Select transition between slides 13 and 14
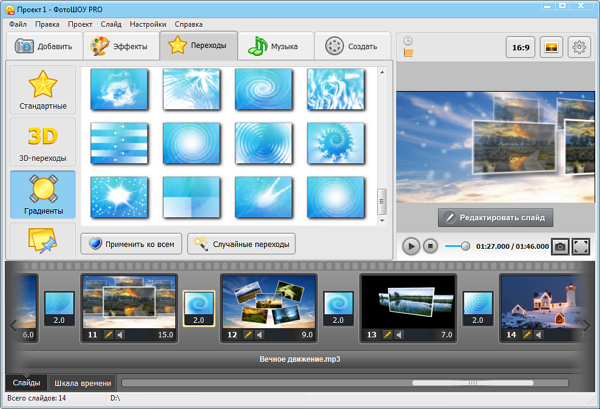The height and width of the screenshot is (409, 600). [x=478, y=308]
